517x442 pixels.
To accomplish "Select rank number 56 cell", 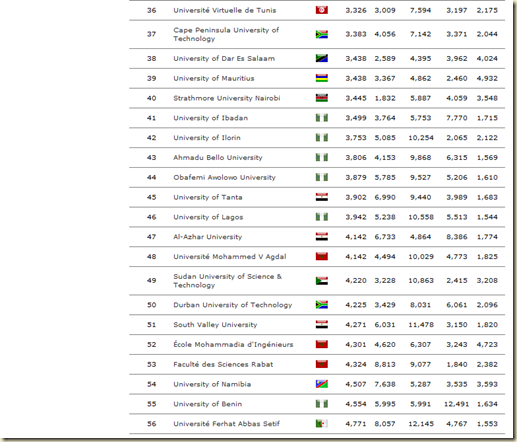I will click(x=151, y=424).
